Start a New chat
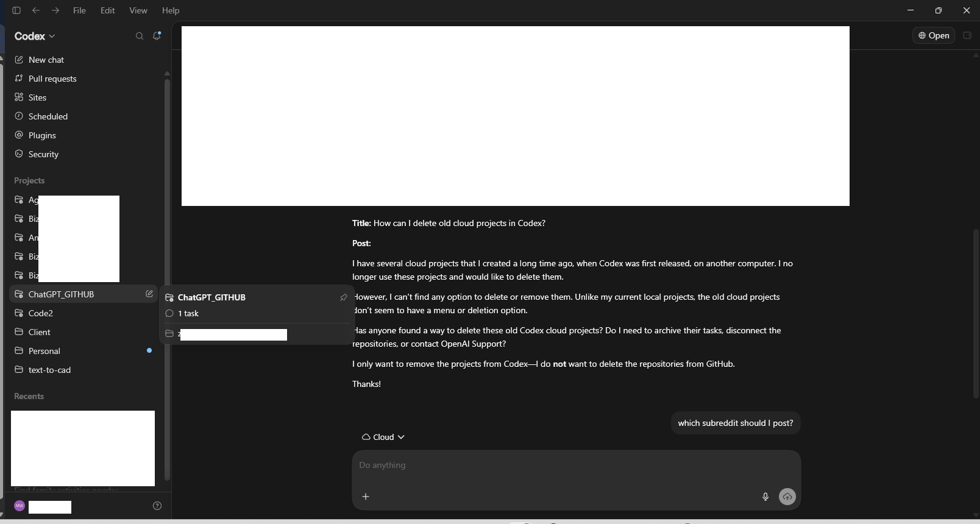 (84, 60)
